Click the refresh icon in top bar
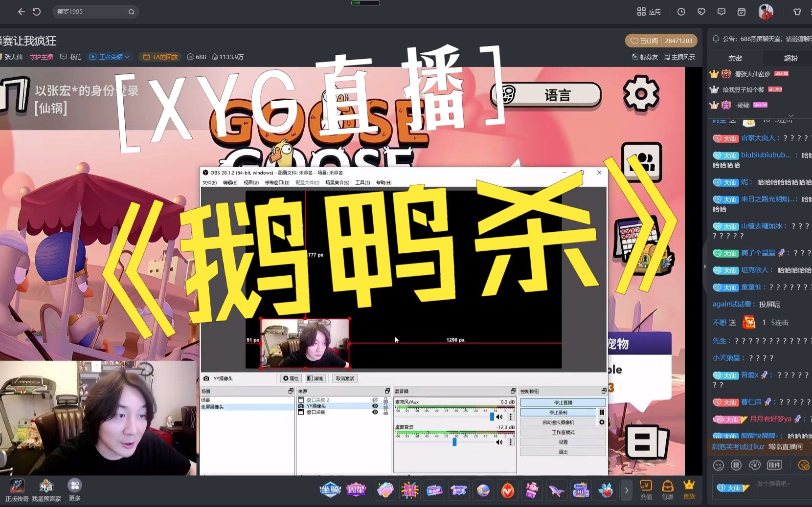This screenshot has width=812, height=507. pyautogui.click(x=37, y=12)
